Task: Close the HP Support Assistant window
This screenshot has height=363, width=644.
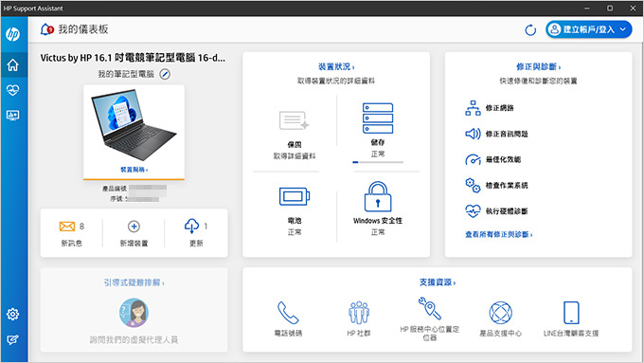Action: point(633,9)
